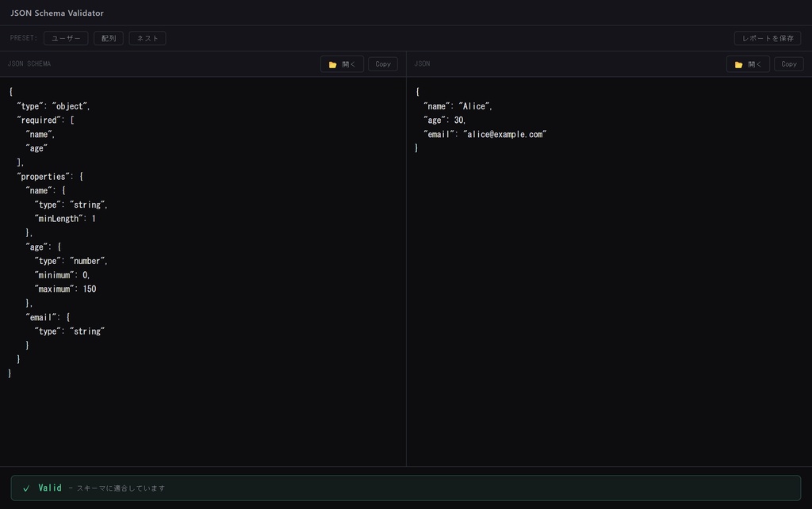
Task: Click the "name": "Alice" line in the JSON
Action: click(x=458, y=106)
